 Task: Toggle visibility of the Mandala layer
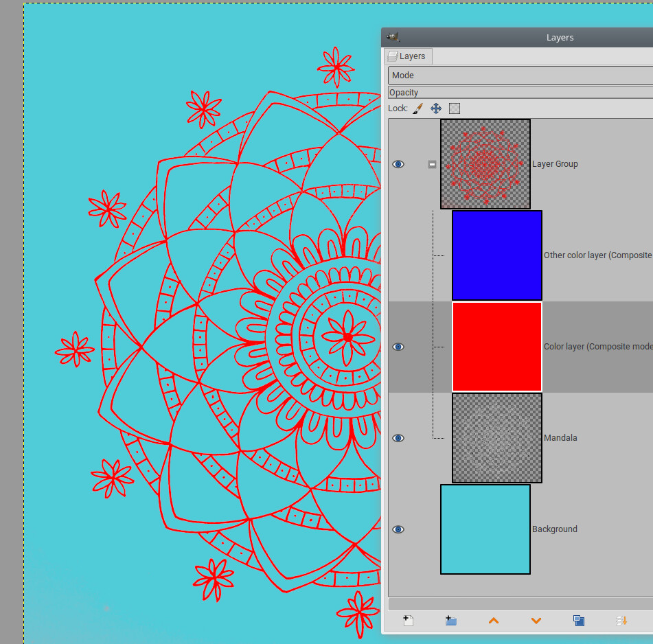(398, 438)
